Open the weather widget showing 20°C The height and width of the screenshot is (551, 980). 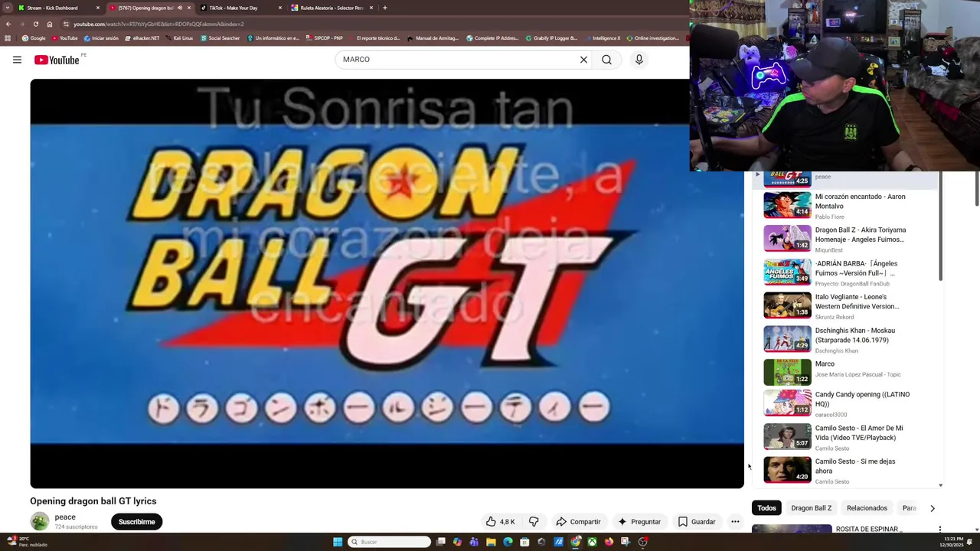tap(27, 542)
